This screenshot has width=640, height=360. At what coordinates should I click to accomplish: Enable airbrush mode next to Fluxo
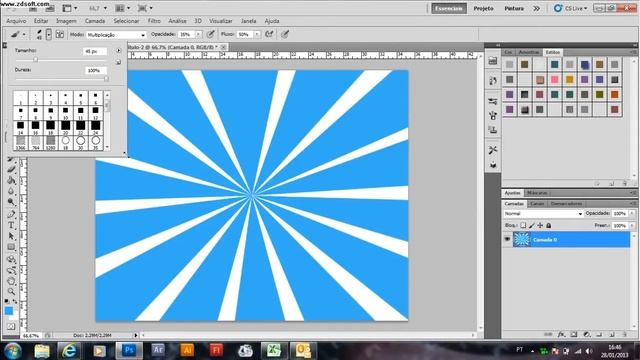coord(269,34)
